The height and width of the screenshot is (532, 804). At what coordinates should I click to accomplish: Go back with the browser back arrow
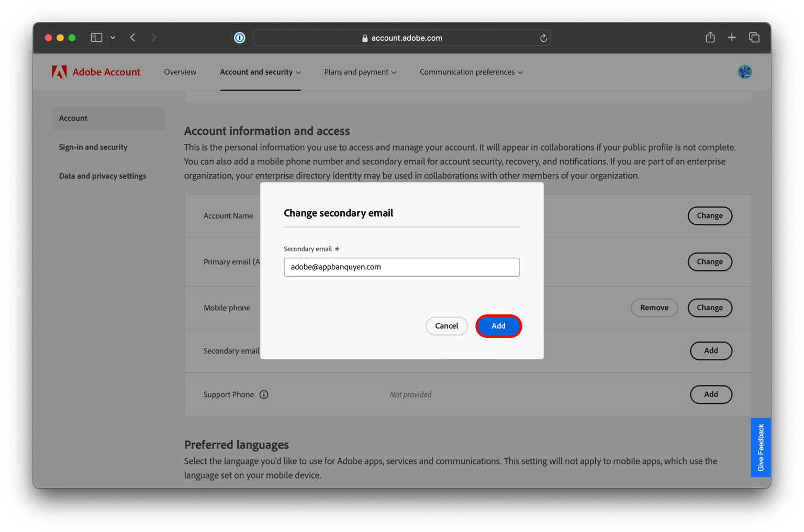[x=133, y=38]
